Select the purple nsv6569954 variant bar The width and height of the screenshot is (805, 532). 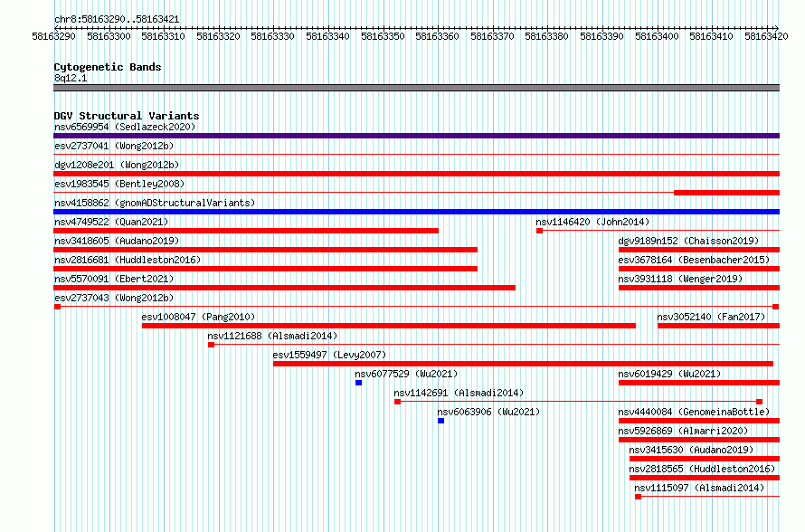click(x=416, y=136)
